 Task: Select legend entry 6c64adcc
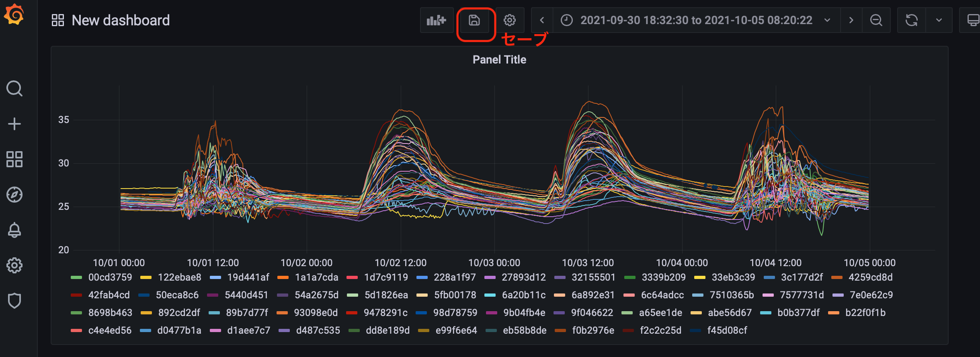[662, 295]
